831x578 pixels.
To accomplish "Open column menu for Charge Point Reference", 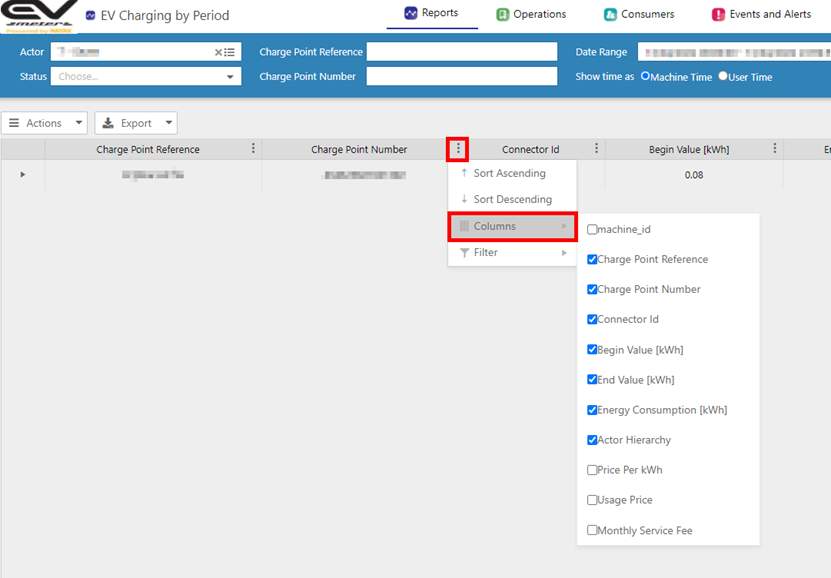I will (x=253, y=149).
